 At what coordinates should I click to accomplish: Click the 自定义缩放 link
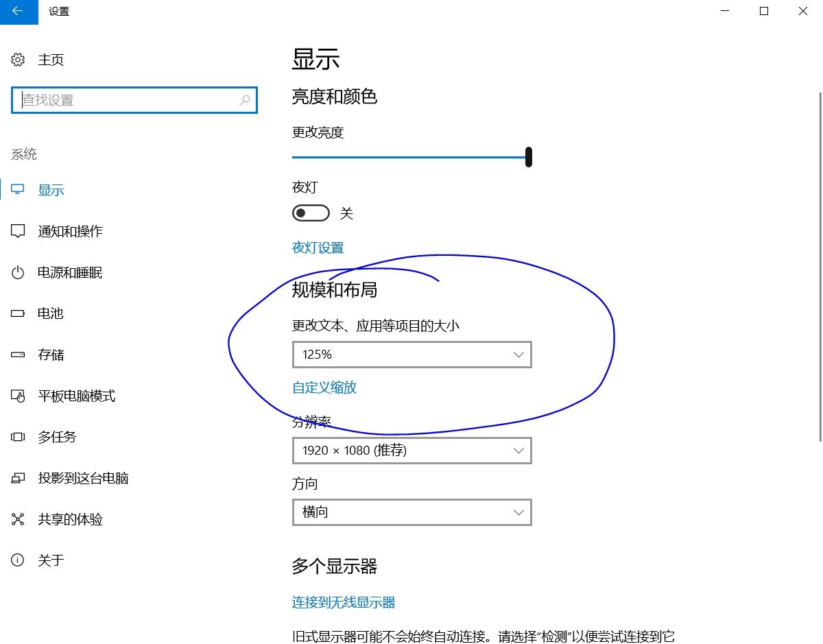(323, 387)
